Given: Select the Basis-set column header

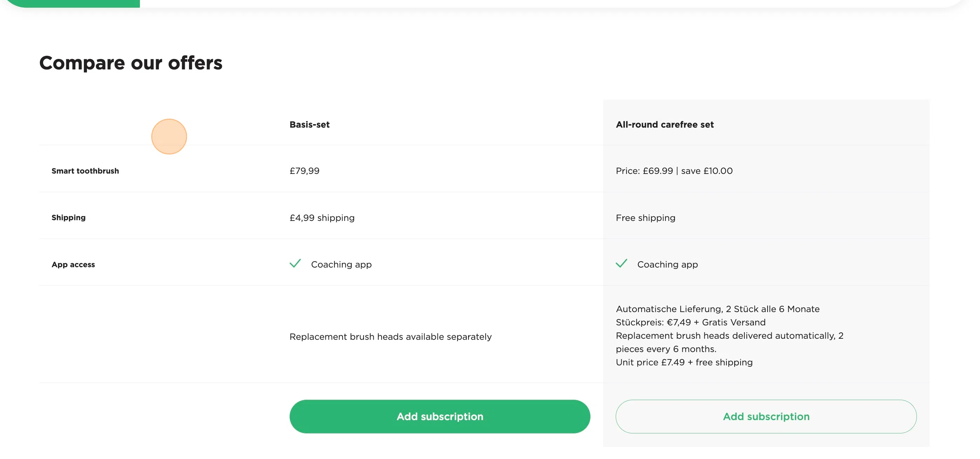Looking at the screenshot, I should tap(309, 124).
